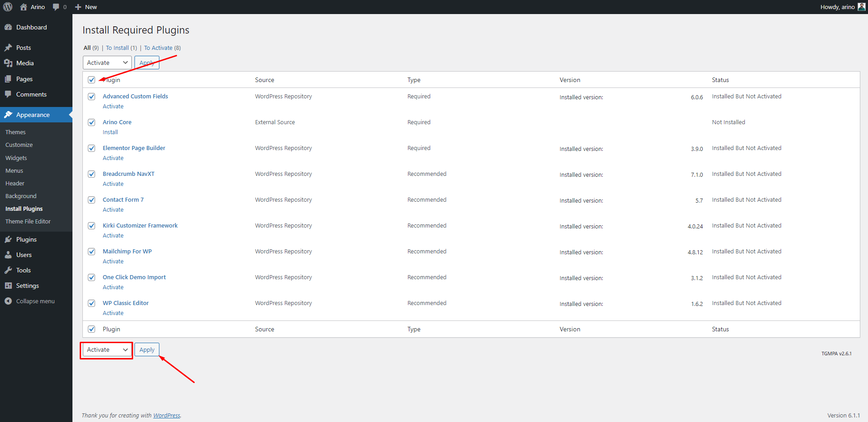Click the Collapse menu arrow icon
Image resolution: width=868 pixels, height=422 pixels.
[8, 301]
